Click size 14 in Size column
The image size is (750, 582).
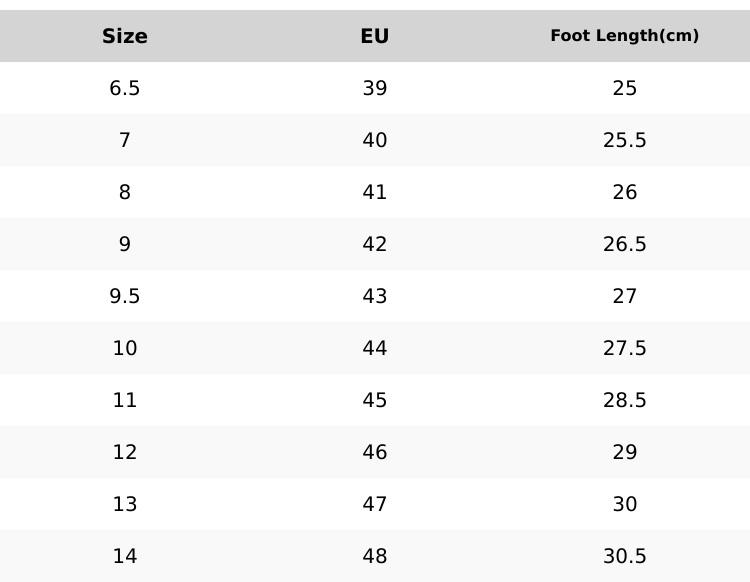[x=125, y=556]
